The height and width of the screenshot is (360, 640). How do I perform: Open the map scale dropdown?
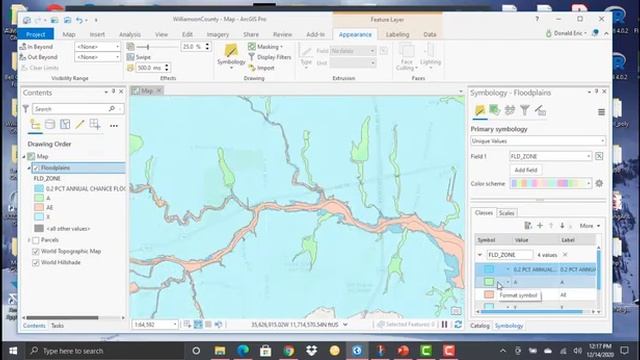point(155,324)
